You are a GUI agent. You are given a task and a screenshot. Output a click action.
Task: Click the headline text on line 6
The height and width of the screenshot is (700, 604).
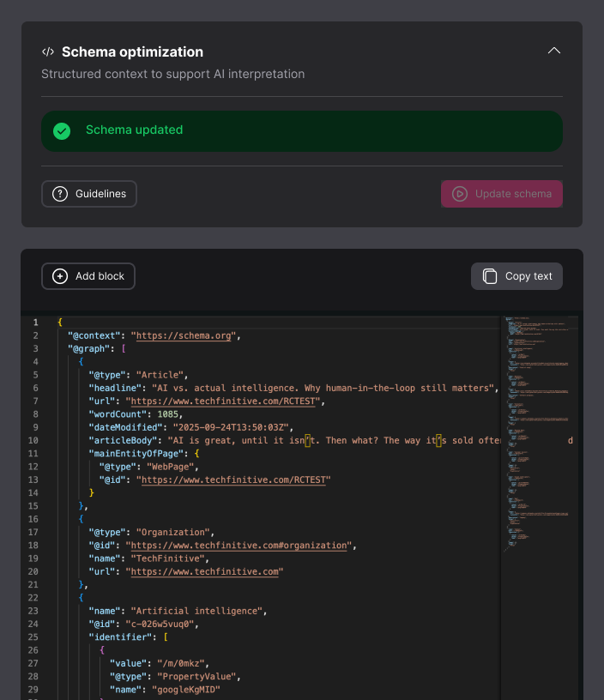323,388
